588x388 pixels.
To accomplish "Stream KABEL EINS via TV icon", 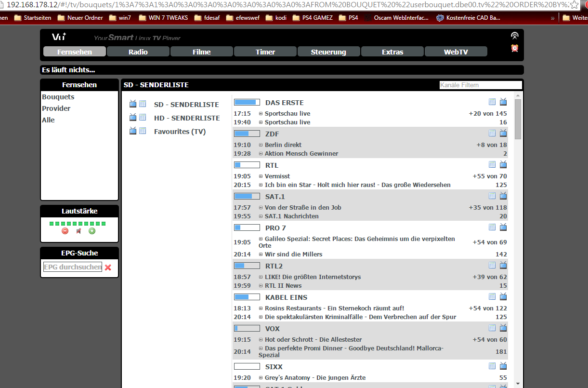I will (x=503, y=296).
